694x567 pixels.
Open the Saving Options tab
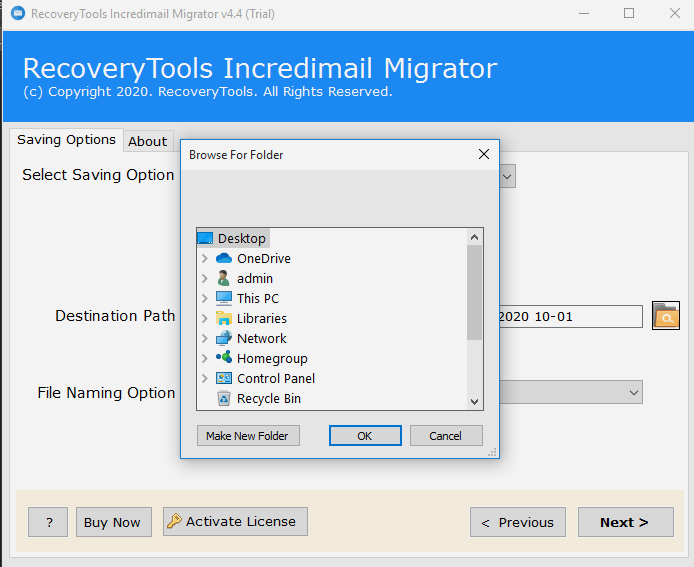pos(67,140)
